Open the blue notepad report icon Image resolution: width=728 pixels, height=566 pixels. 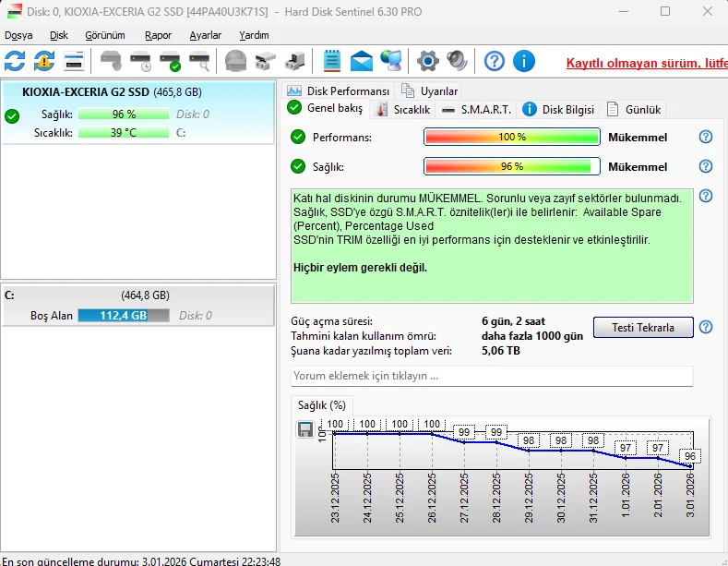(x=332, y=61)
